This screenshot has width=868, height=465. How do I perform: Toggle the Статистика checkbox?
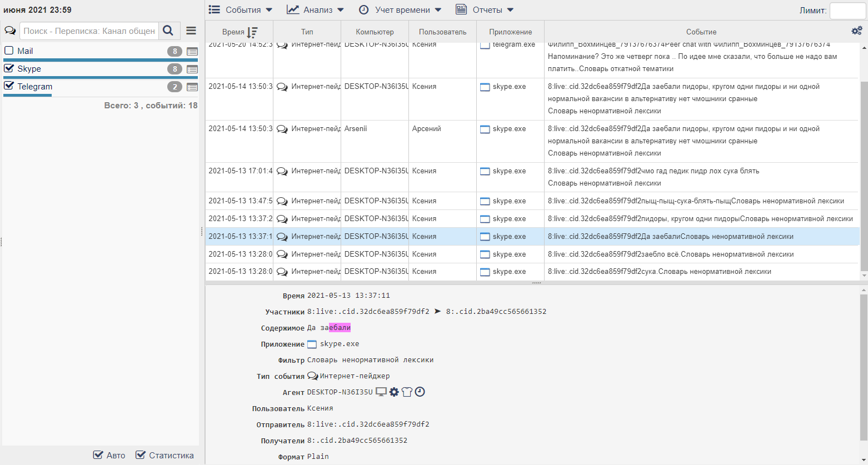pos(141,455)
